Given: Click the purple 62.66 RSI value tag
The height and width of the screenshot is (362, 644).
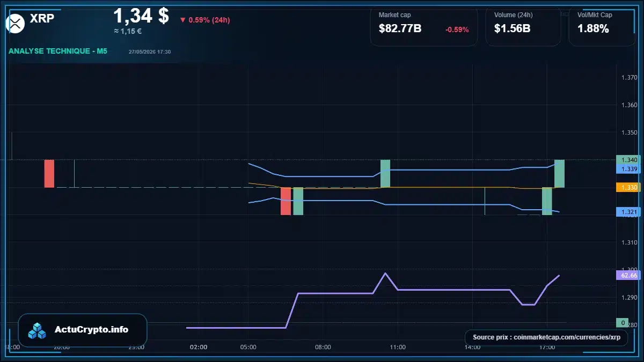Looking at the screenshot, I should point(628,275).
